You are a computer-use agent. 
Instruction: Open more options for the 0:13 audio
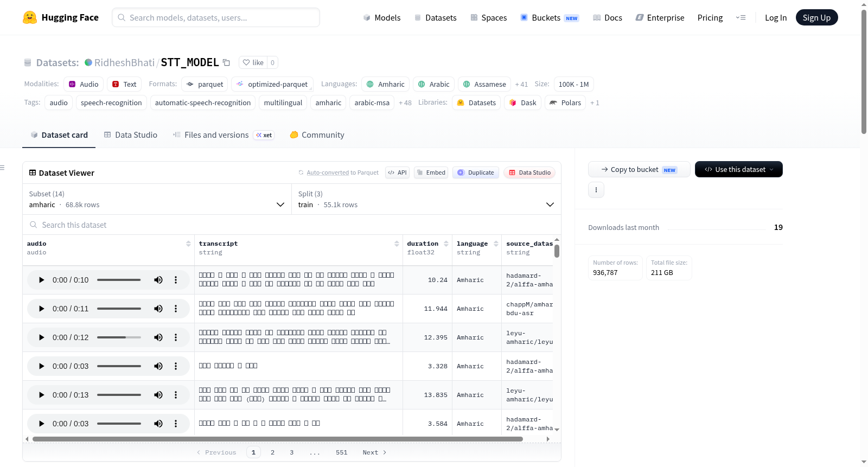click(x=176, y=395)
